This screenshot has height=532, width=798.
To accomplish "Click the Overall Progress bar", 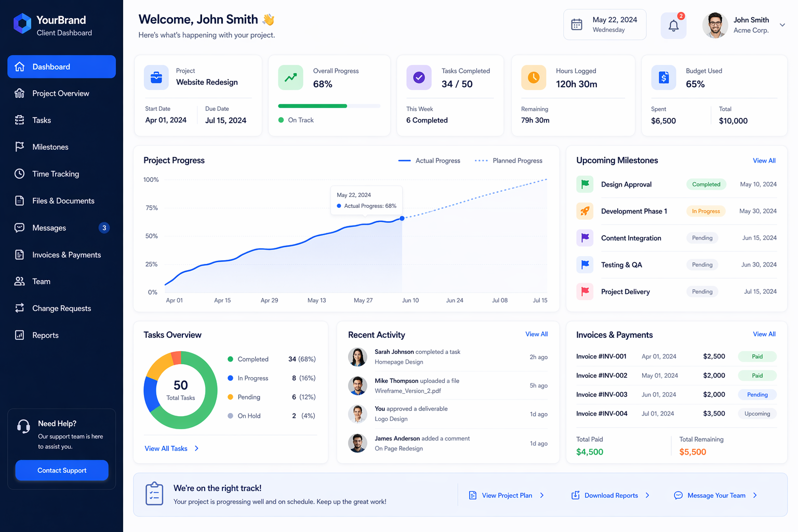I will click(x=329, y=106).
